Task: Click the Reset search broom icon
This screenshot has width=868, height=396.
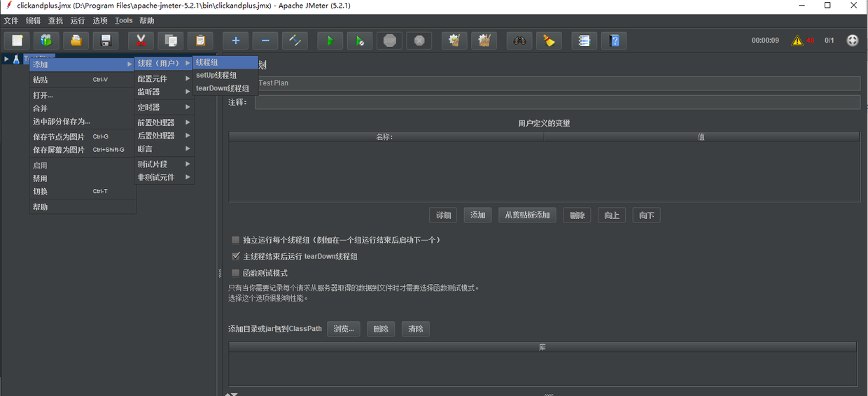Action: click(x=549, y=41)
